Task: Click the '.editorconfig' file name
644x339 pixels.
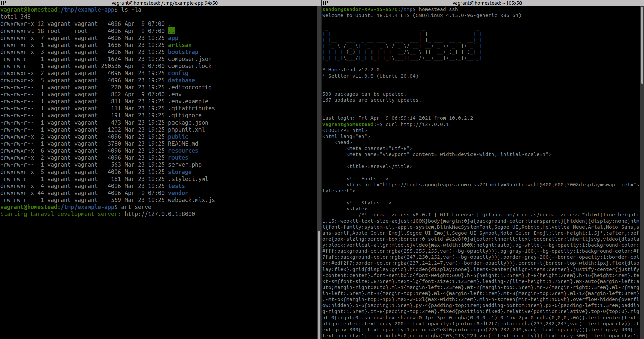Action: pyautogui.click(x=190, y=87)
